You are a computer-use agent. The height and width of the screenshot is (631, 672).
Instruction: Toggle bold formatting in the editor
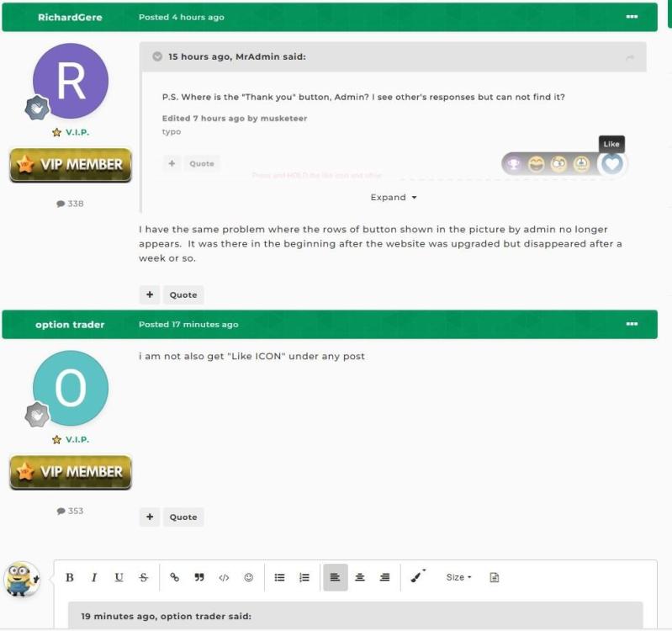coord(70,577)
